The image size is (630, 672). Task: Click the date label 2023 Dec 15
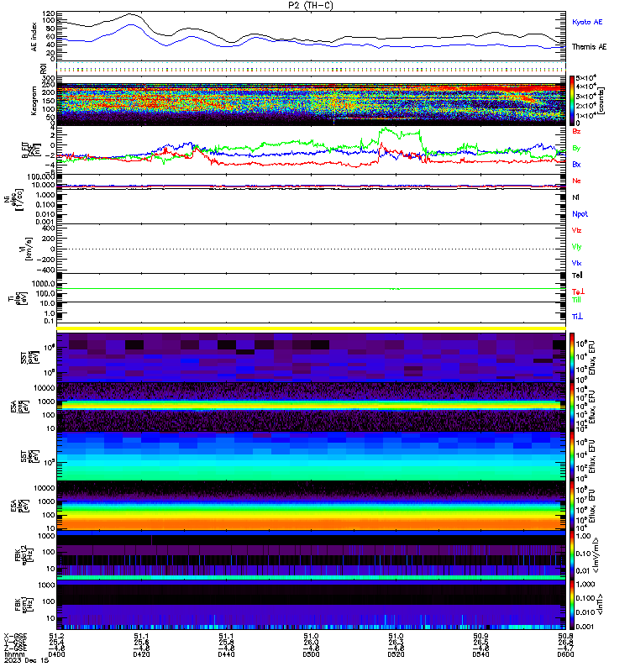tap(27, 660)
